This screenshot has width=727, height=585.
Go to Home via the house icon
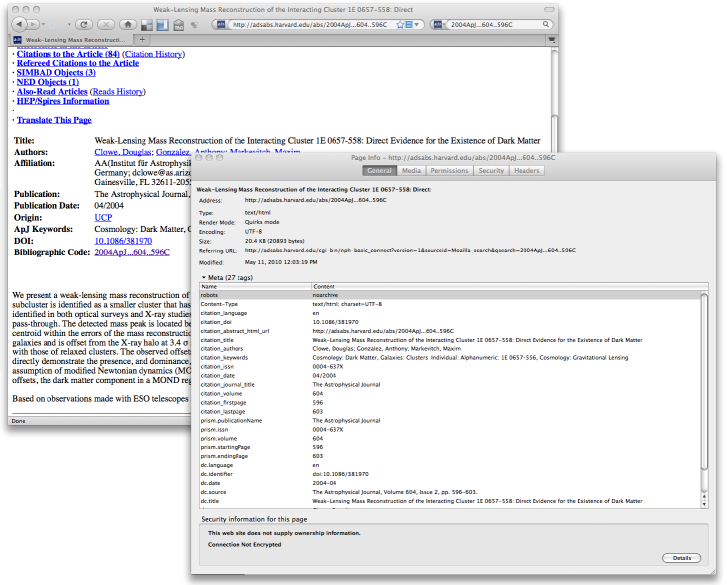tap(127, 22)
